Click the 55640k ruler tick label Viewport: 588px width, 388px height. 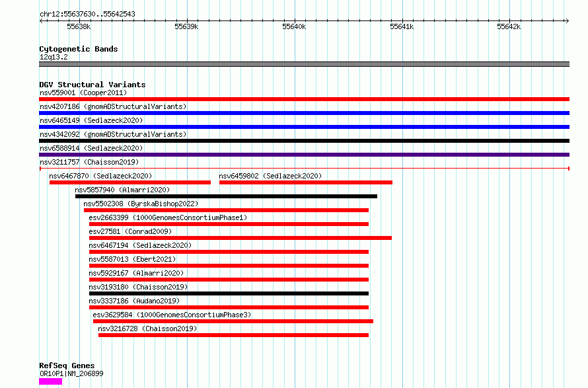tap(294, 26)
